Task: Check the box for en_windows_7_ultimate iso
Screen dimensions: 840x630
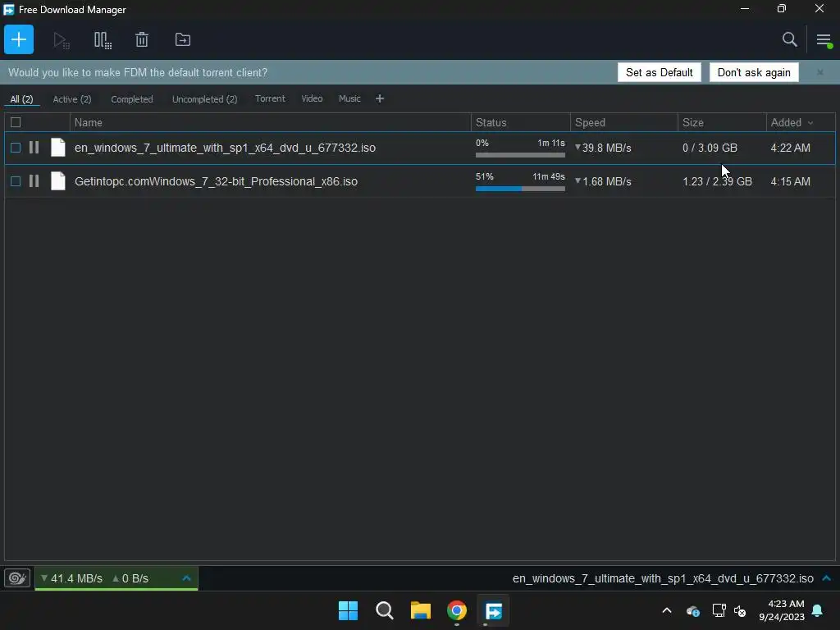Action: tap(16, 148)
